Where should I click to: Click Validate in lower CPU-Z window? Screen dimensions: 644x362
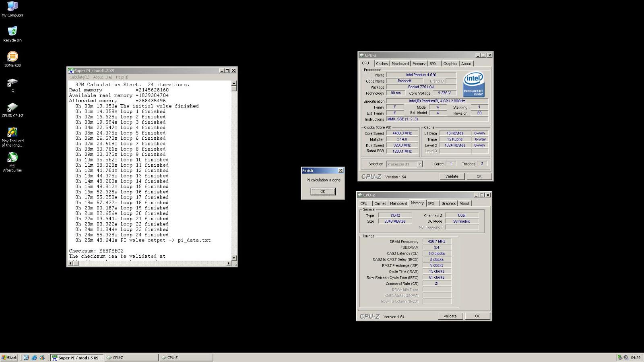(x=450, y=316)
